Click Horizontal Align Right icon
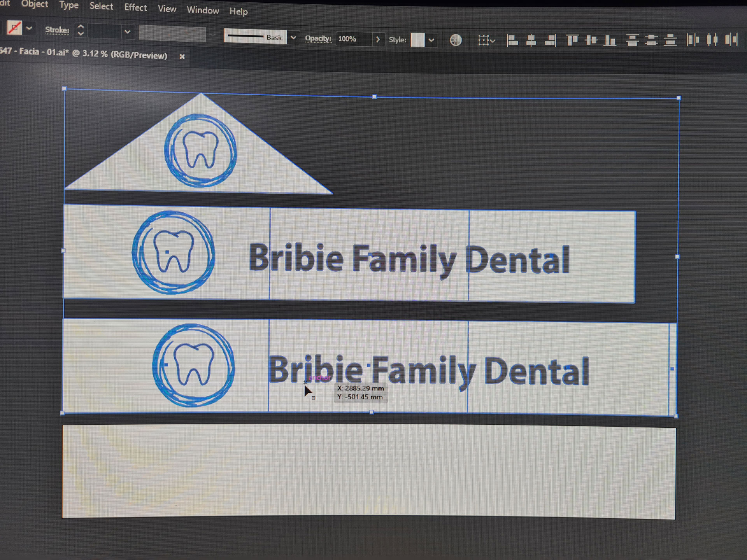This screenshot has height=560, width=747. 550,40
